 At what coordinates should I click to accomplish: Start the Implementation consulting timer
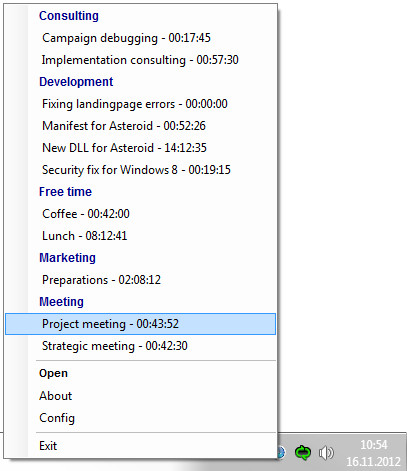click(140, 60)
